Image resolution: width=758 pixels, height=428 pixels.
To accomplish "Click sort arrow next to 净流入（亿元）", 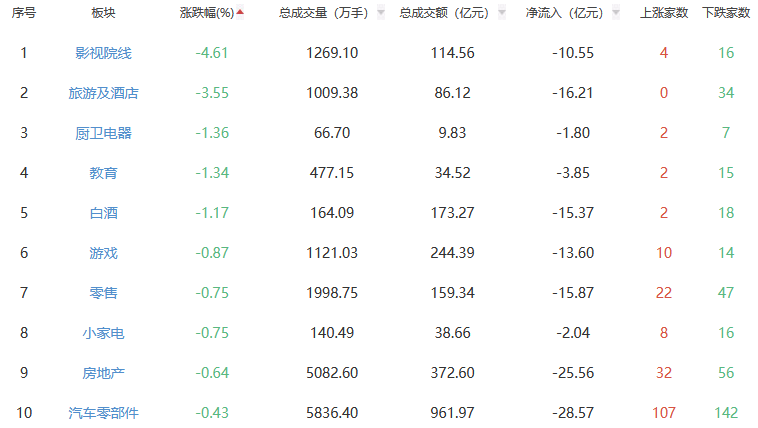I will tap(615, 14).
